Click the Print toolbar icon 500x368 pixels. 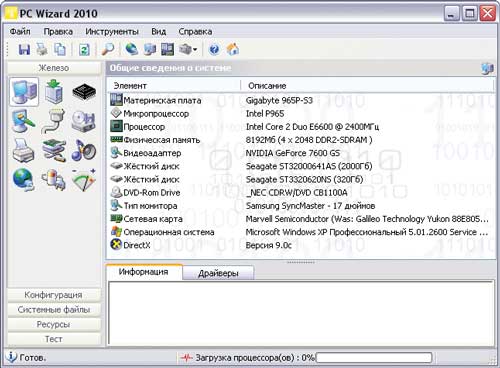coord(42,50)
